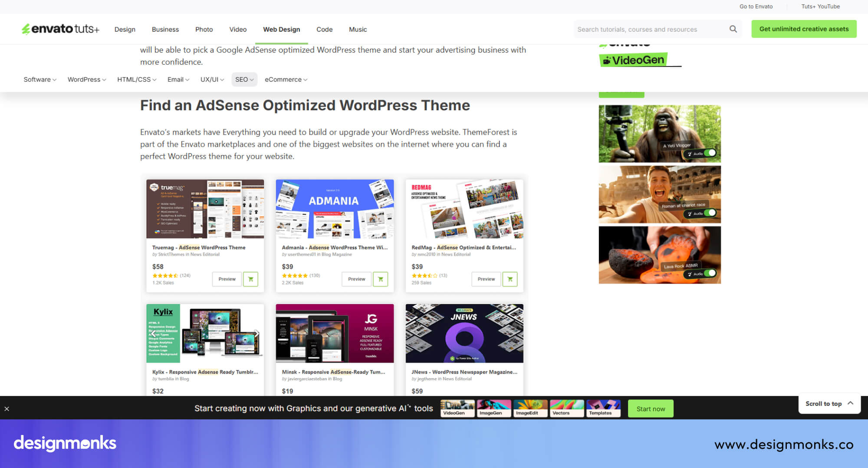Open Admania - Adsense WordPress Theme title
The width and height of the screenshot is (868, 468).
[335, 247]
